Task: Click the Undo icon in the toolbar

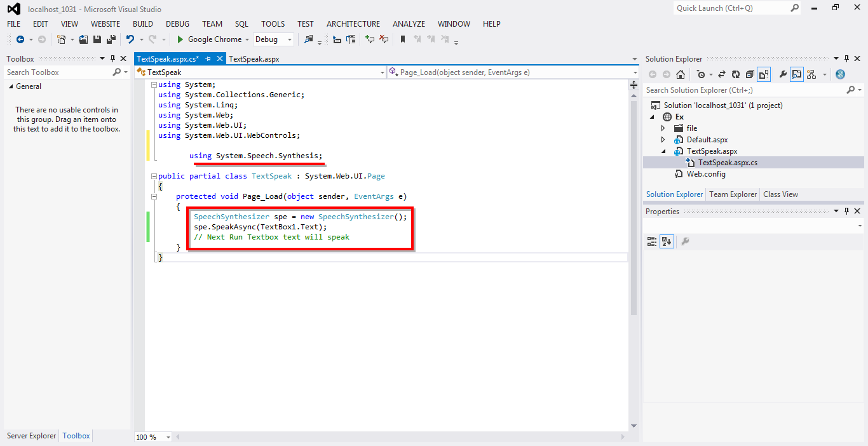Action: point(130,39)
